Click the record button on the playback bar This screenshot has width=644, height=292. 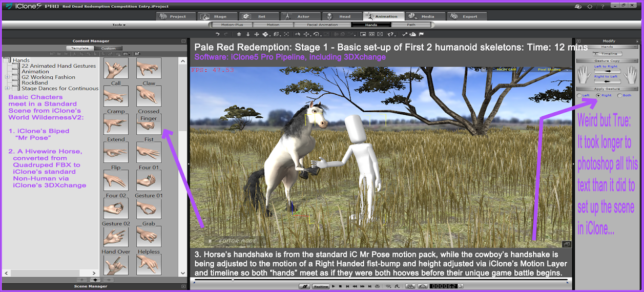click(x=305, y=286)
